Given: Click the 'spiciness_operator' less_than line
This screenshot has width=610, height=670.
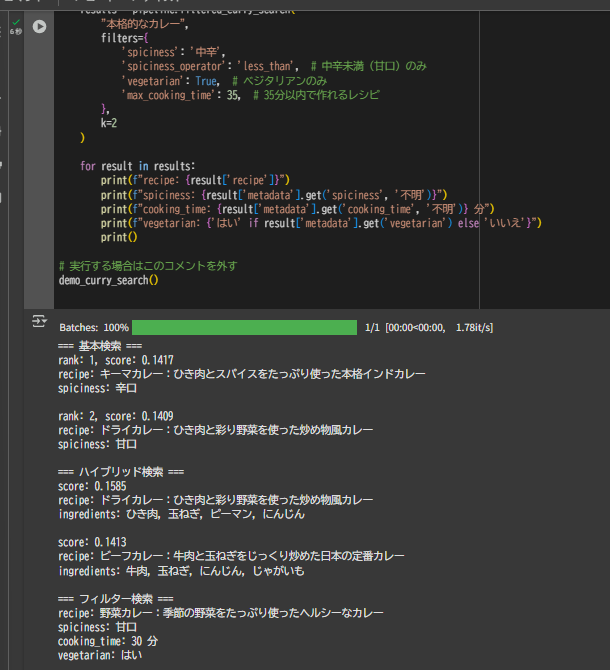Looking at the screenshot, I should 274,66.
